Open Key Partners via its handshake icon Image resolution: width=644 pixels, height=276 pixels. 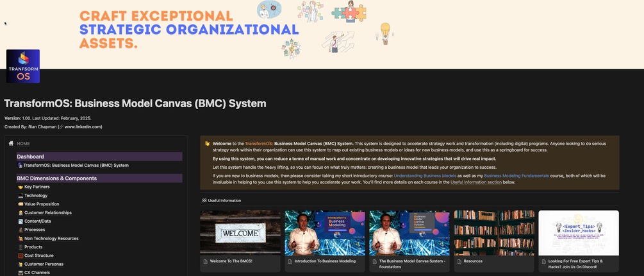click(21, 187)
